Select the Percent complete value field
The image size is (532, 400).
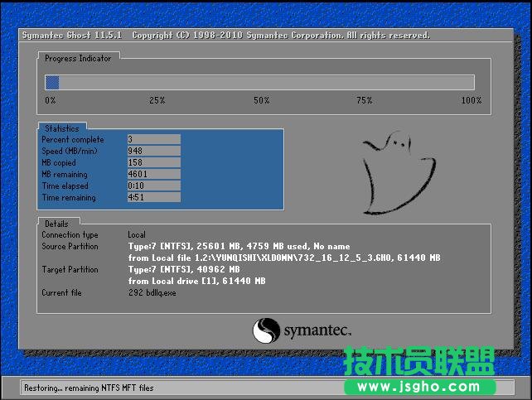[x=153, y=140]
